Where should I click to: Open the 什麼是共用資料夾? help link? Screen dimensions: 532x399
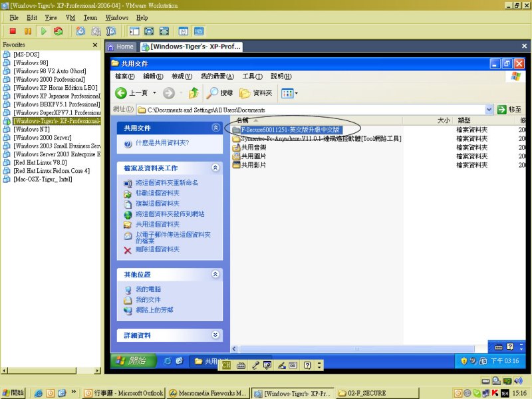pyautogui.click(x=162, y=143)
